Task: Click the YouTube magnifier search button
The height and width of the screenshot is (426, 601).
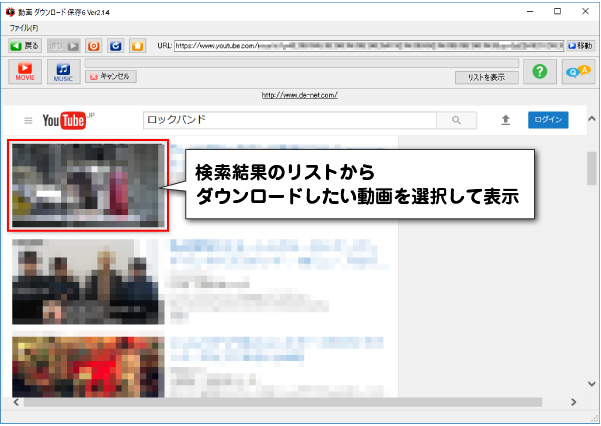Action: [x=456, y=120]
